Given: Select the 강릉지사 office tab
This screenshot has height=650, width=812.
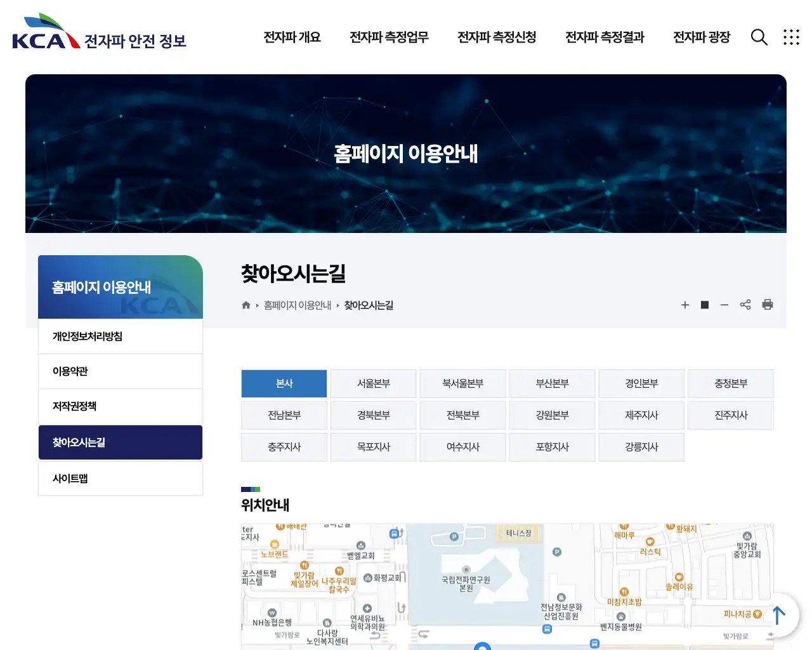Looking at the screenshot, I should [x=641, y=447].
